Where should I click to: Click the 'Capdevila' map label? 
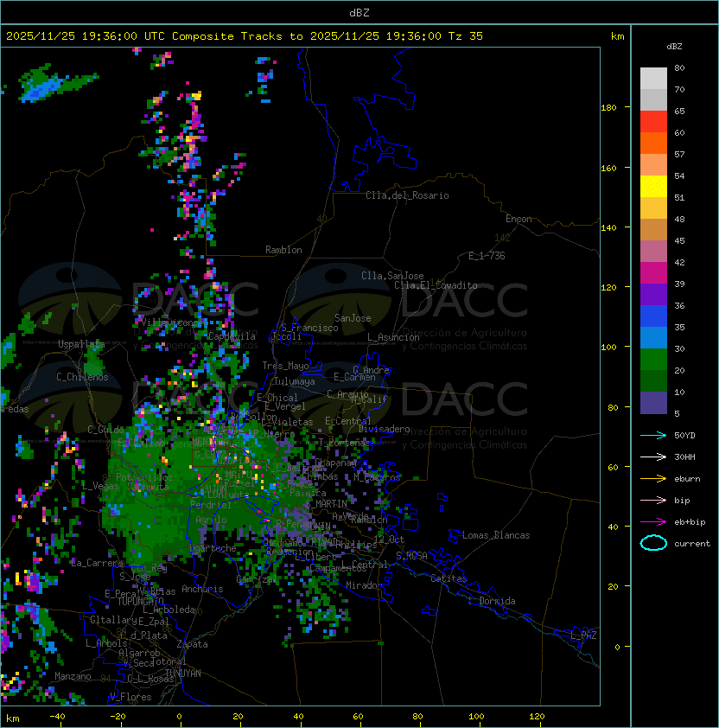[x=232, y=336]
